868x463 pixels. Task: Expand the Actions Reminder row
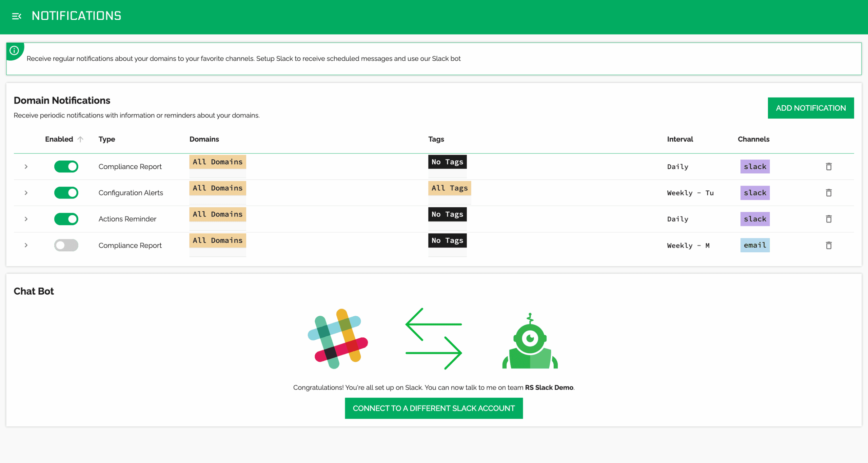(x=26, y=219)
